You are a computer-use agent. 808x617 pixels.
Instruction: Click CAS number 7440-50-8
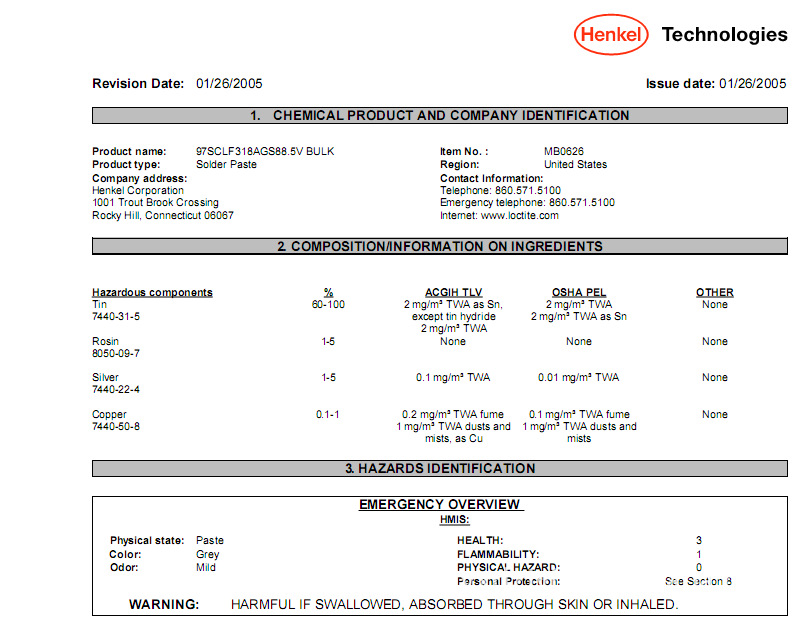coord(116,427)
